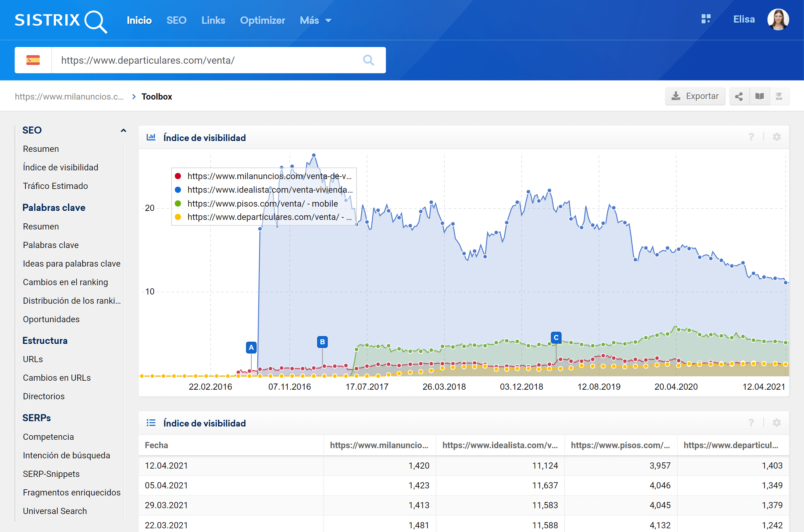Open chart settings gear icon
The width and height of the screenshot is (804, 532).
pos(776,137)
